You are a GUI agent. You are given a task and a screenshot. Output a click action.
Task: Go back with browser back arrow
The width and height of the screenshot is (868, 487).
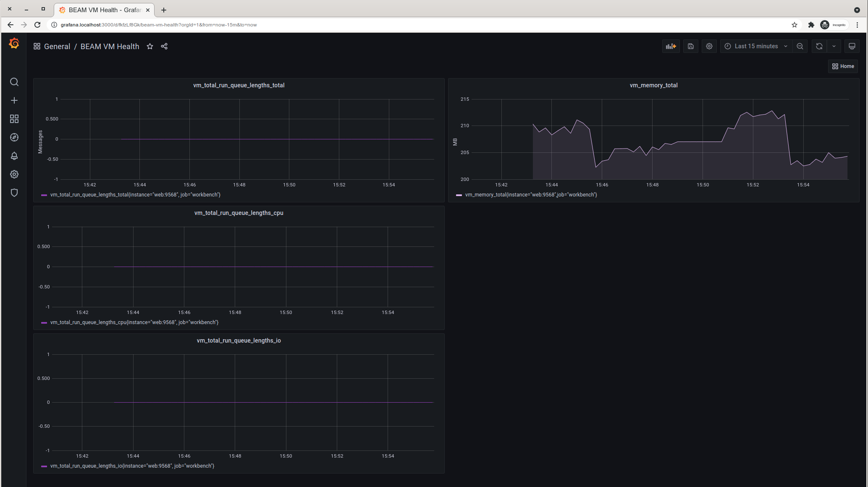pyautogui.click(x=10, y=25)
